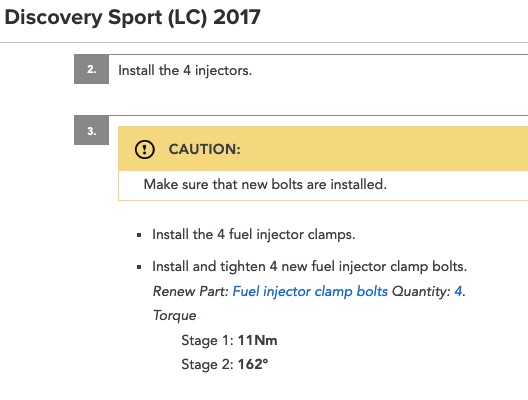Click the Make sure new bolts installed text
The height and width of the screenshot is (400, 528).
265,185
